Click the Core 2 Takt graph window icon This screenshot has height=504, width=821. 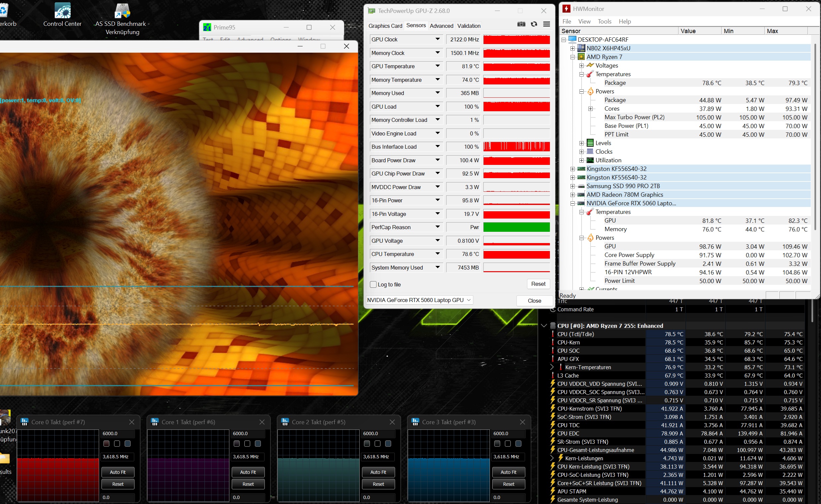tap(285, 422)
